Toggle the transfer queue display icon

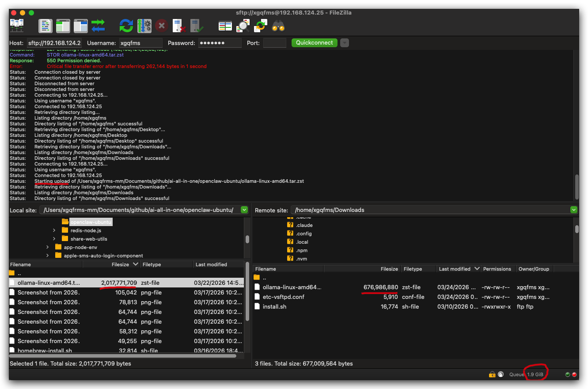[98, 26]
